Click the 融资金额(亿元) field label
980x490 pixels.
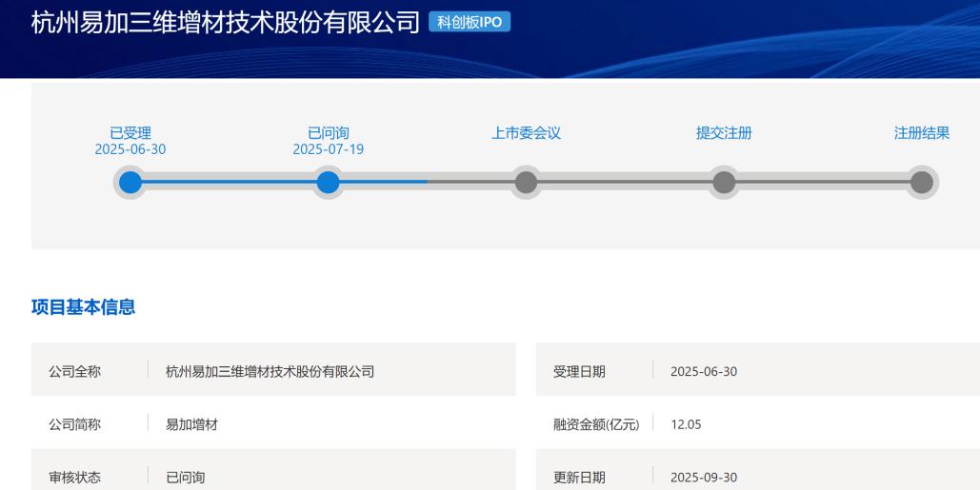click(x=596, y=424)
